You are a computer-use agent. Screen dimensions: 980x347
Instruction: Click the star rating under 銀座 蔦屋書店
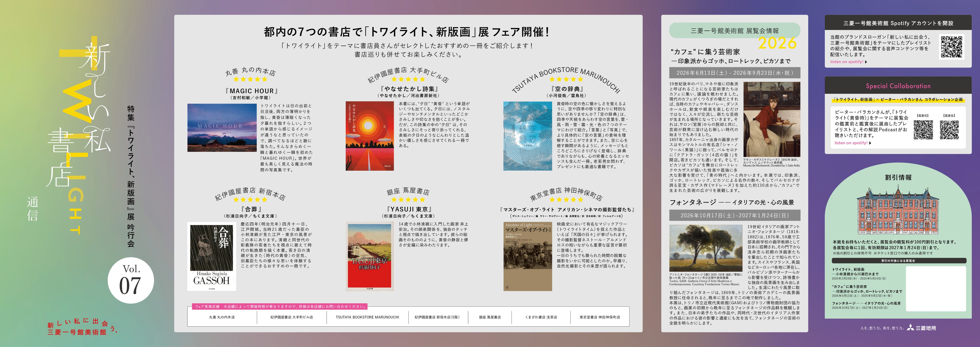[408, 200]
